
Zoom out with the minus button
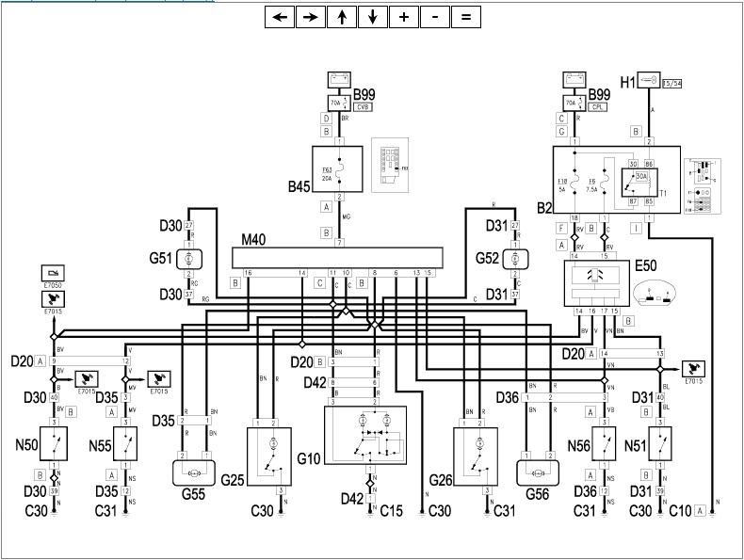point(435,17)
